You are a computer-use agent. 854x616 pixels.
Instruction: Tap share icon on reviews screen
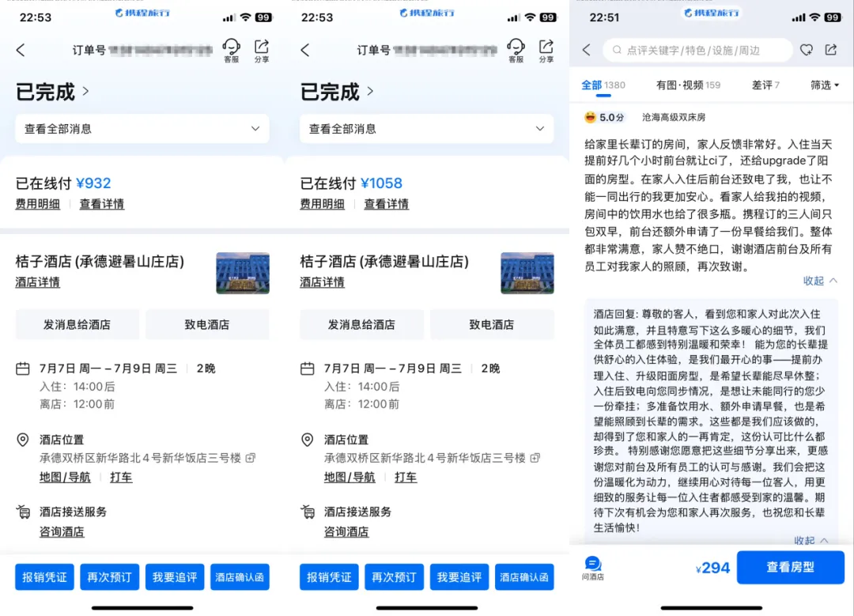pyautogui.click(x=830, y=50)
